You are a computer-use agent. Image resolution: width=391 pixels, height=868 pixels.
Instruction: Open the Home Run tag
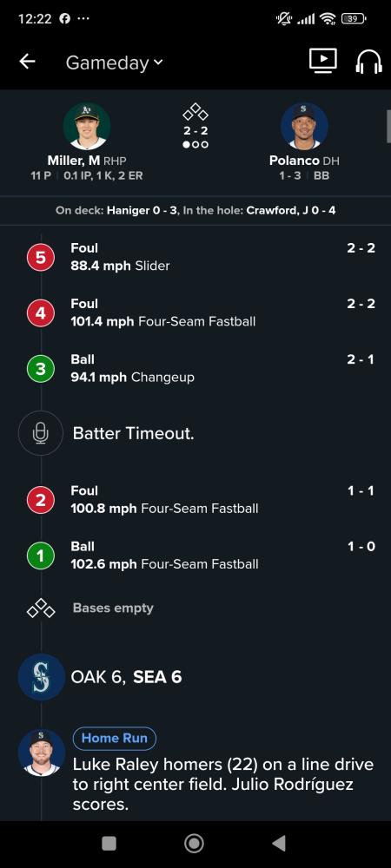[115, 738]
